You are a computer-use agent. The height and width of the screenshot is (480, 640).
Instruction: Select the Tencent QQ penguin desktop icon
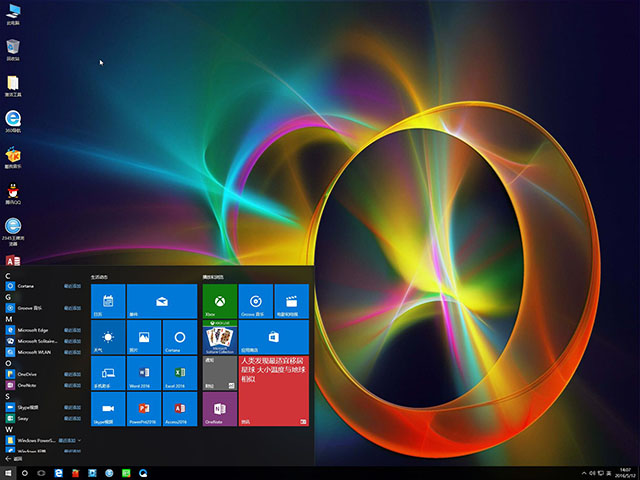pos(13,192)
